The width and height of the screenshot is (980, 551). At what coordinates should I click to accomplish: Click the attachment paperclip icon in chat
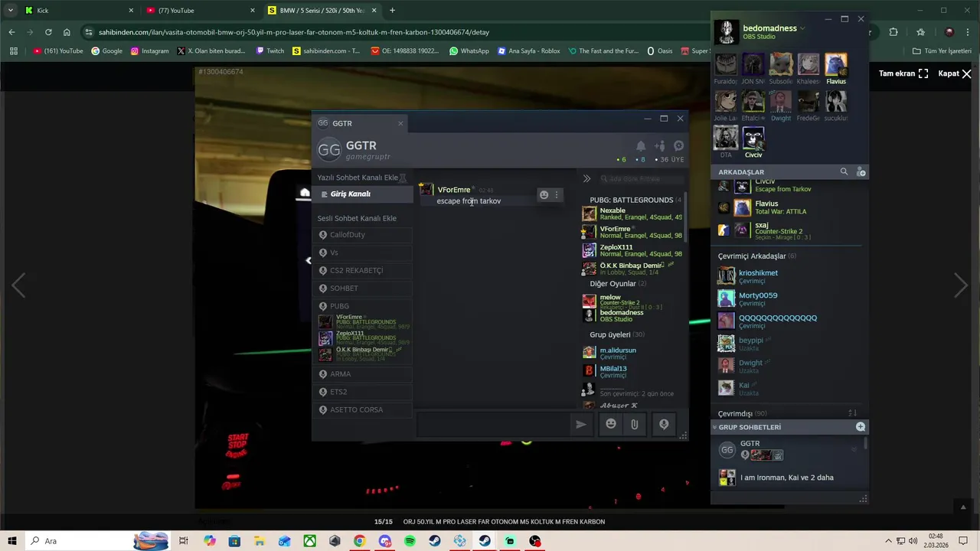click(635, 424)
